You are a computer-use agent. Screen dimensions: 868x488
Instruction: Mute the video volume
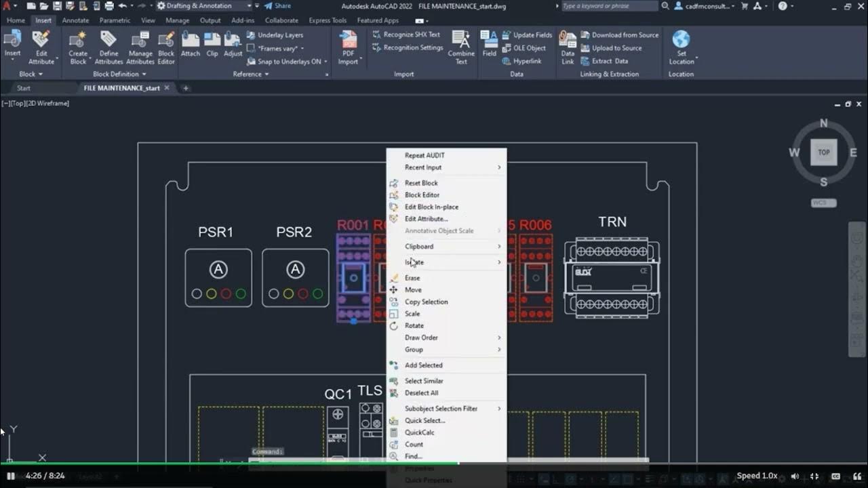795,476
